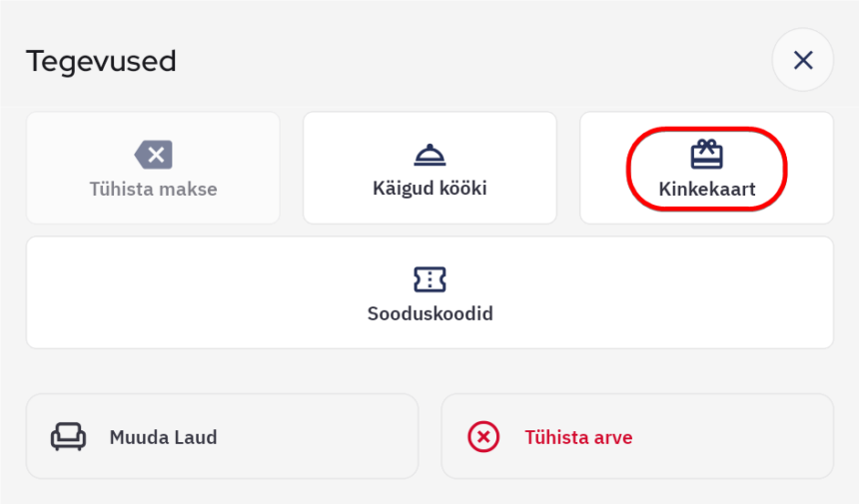This screenshot has width=859, height=504.
Task: Open Kinkekaart via its label
Action: coord(706,189)
